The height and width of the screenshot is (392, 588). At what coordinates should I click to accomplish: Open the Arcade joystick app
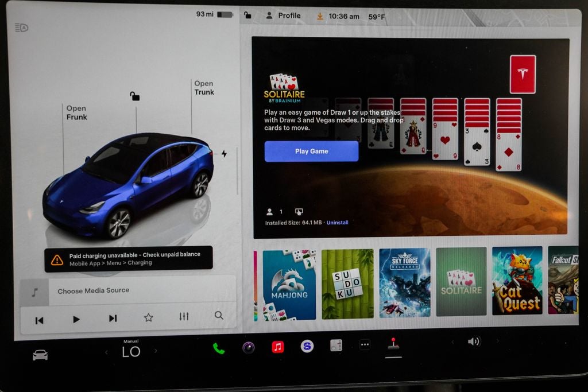(x=393, y=344)
